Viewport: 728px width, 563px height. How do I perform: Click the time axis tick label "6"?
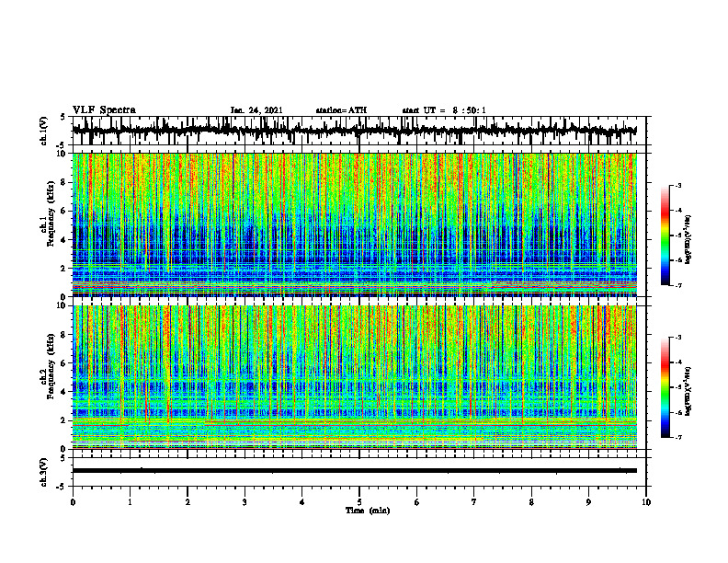point(417,502)
